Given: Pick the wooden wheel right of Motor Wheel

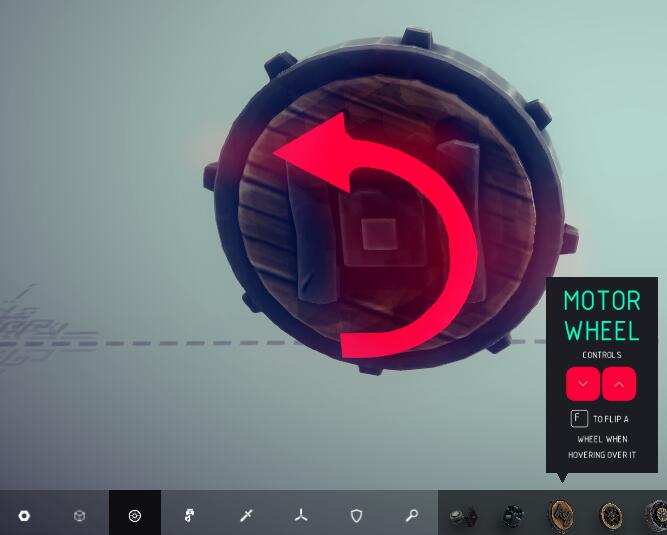Looking at the screenshot, I should pyautogui.click(x=610, y=516).
